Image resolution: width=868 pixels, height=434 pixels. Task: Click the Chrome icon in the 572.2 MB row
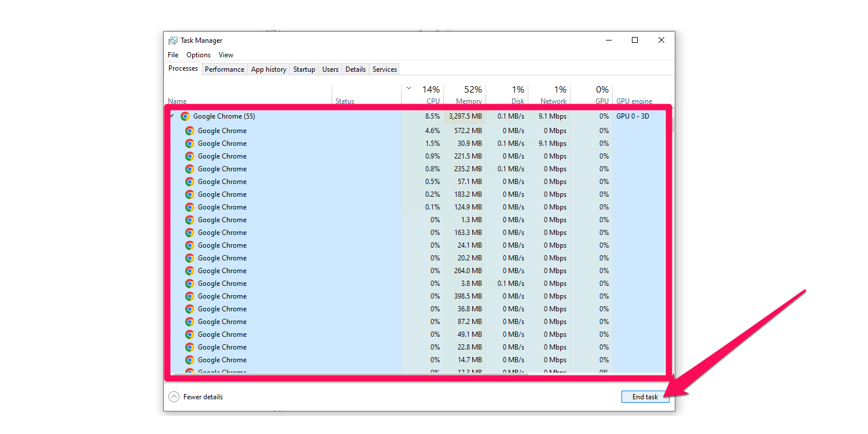pos(190,131)
